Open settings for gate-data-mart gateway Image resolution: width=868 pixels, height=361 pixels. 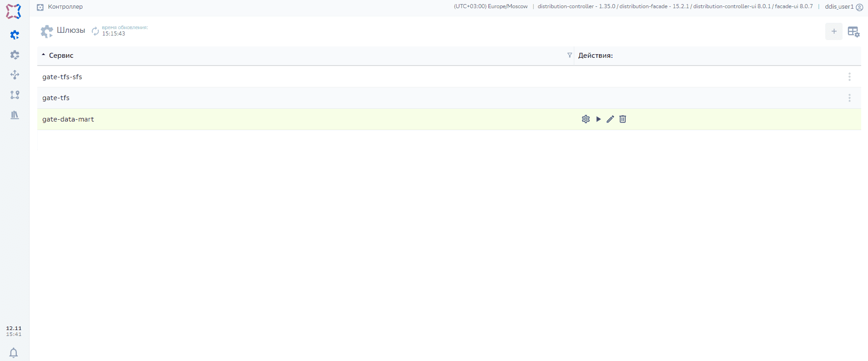point(586,119)
